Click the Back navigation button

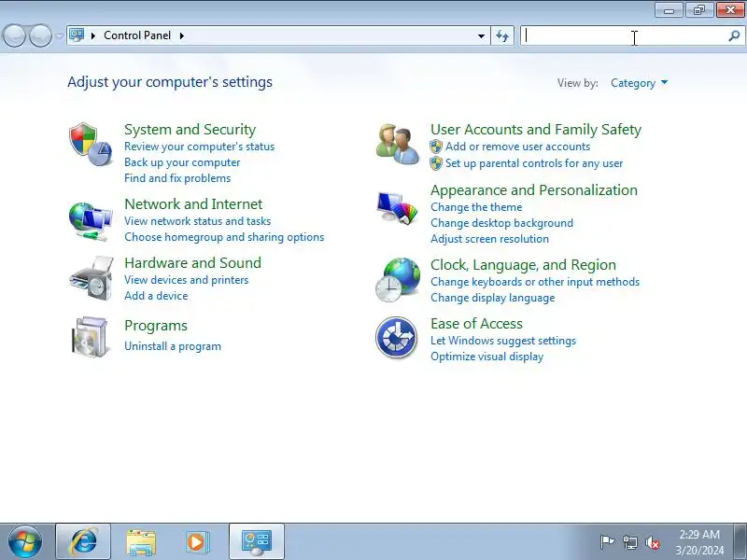14,35
